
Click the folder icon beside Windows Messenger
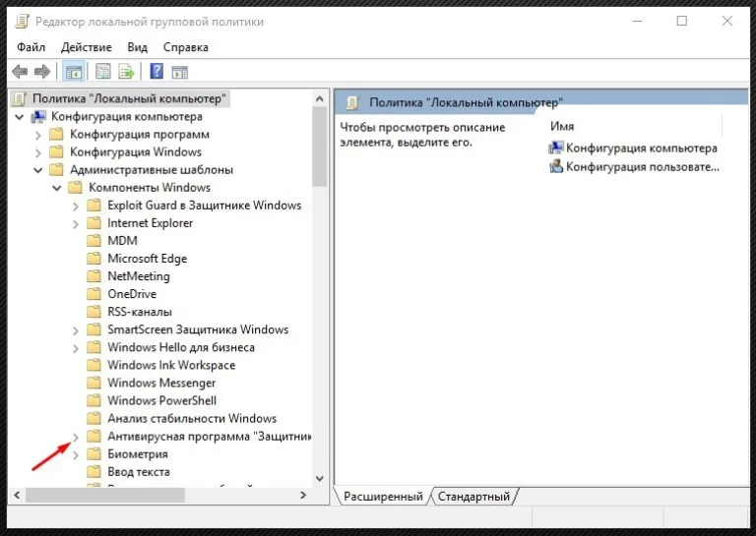[94, 383]
